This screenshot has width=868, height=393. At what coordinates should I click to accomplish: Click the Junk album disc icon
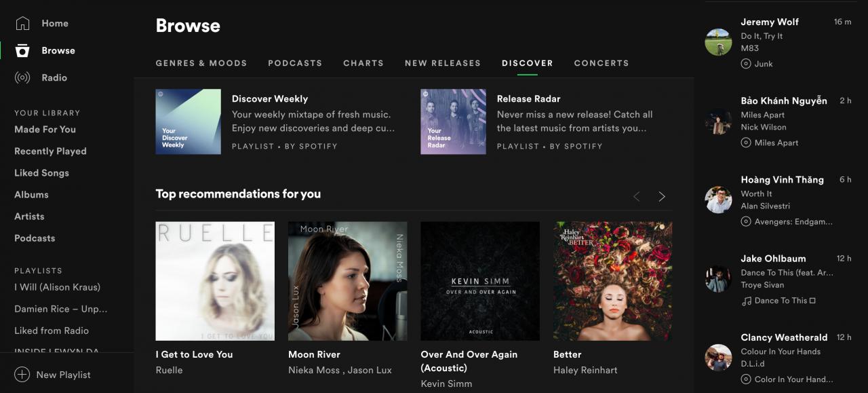coord(746,64)
